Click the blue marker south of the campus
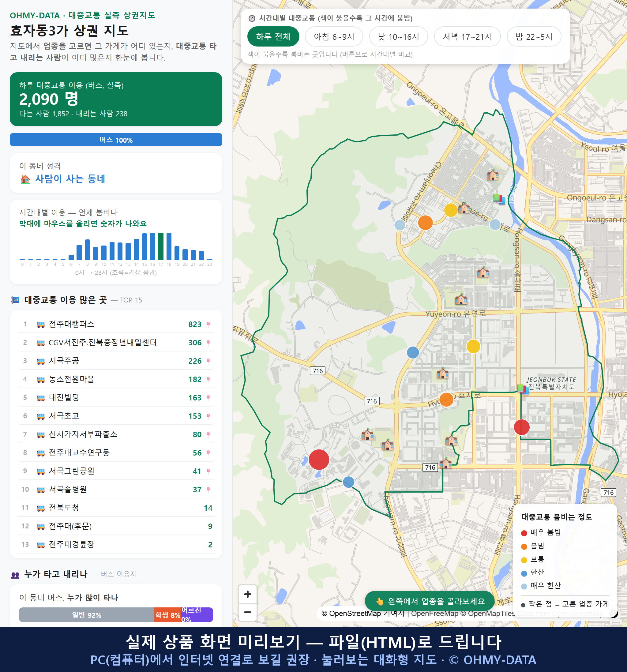Screen dimensions: 627x672 (x=348, y=482)
